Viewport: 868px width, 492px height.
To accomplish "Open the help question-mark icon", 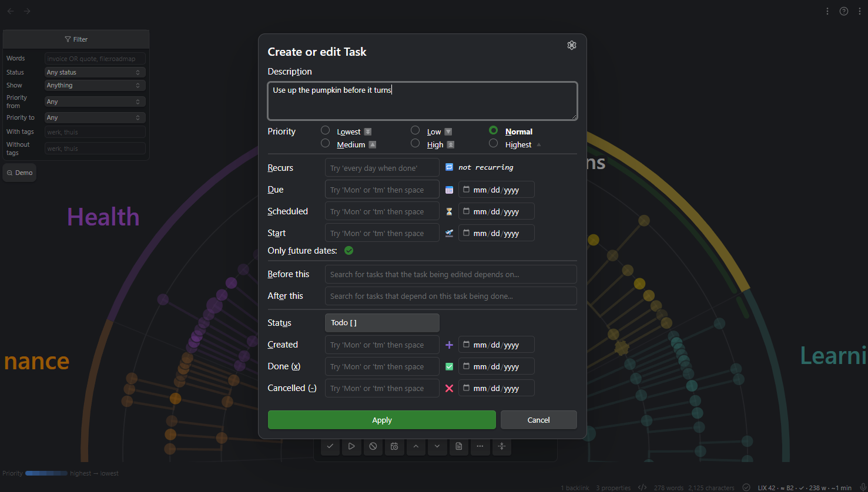I will click(x=844, y=11).
